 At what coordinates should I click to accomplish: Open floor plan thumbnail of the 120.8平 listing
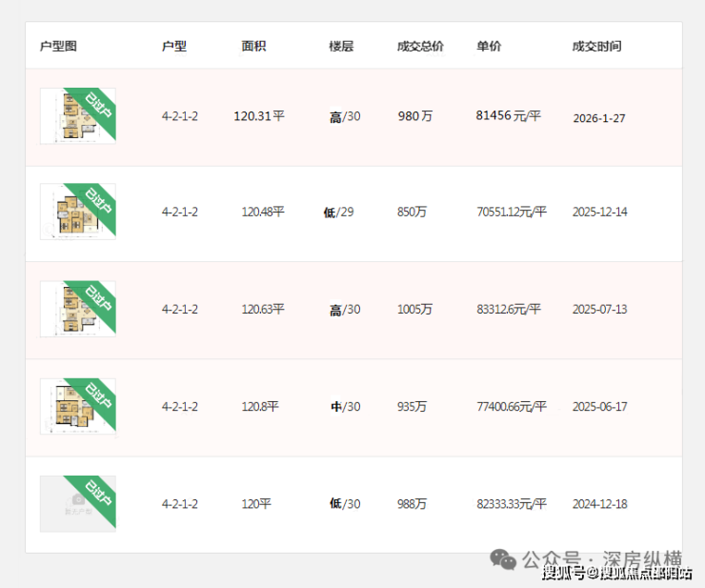78,406
